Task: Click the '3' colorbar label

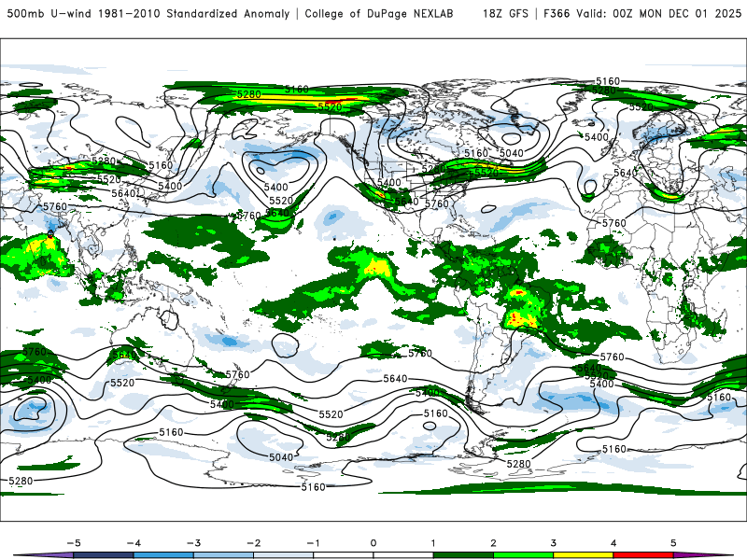Action: point(554,543)
